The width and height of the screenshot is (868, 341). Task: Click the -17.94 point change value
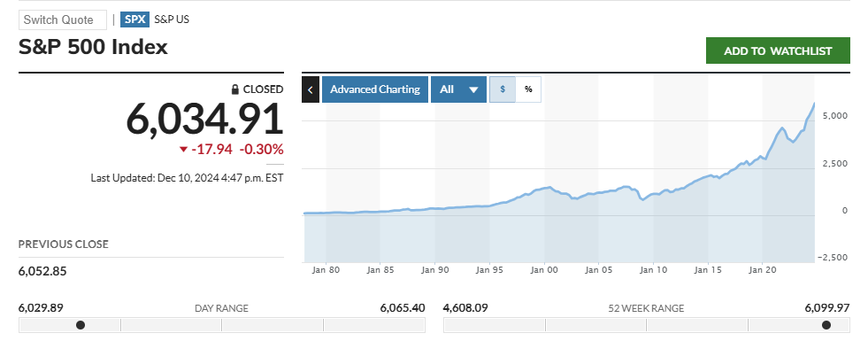[212, 149]
